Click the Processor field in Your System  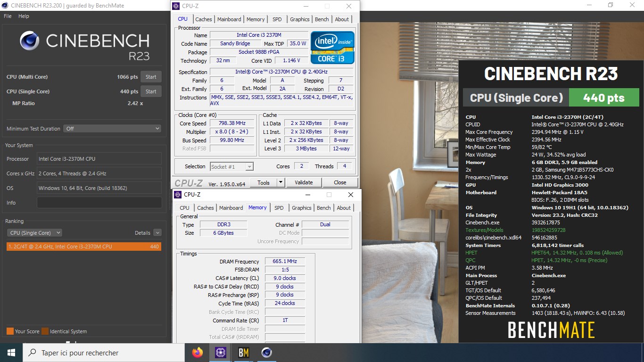[x=99, y=159]
